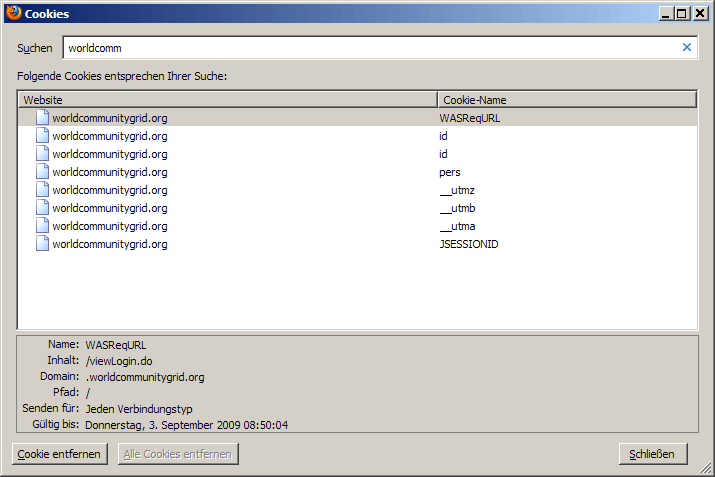Click the page icon of the __utmb row
The image size is (715, 477).
click(42, 208)
